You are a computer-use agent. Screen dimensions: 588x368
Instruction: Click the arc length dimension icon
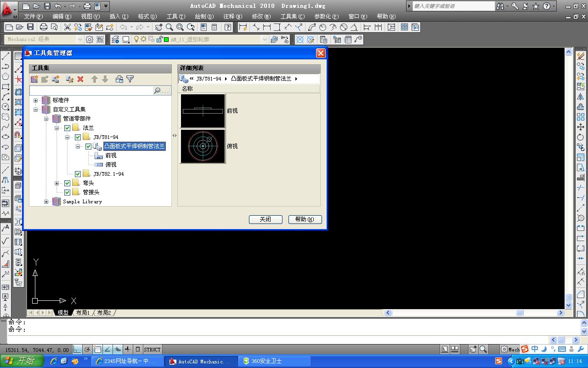pyautogui.click(x=312, y=27)
